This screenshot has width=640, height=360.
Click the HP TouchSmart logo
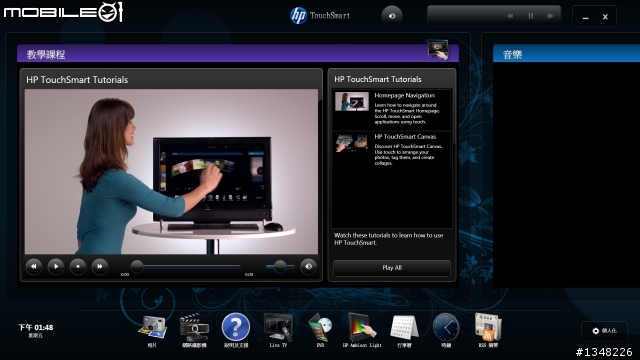[x=320, y=16]
